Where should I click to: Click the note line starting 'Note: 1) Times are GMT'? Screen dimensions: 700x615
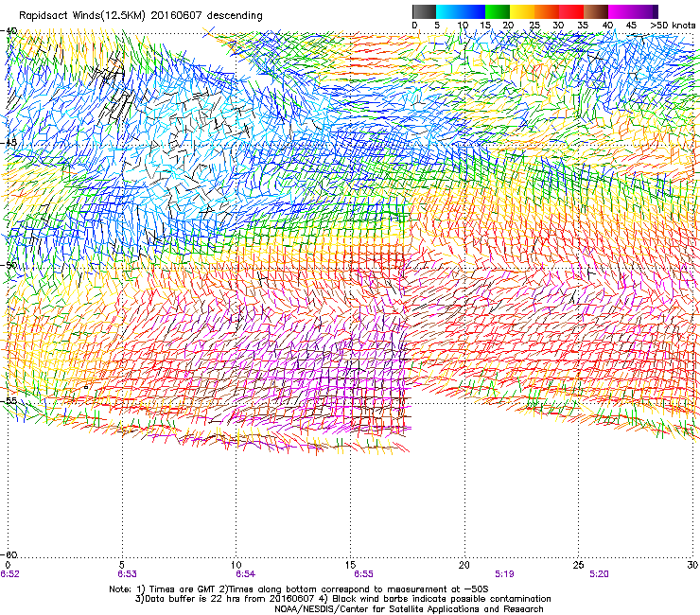[299, 589]
